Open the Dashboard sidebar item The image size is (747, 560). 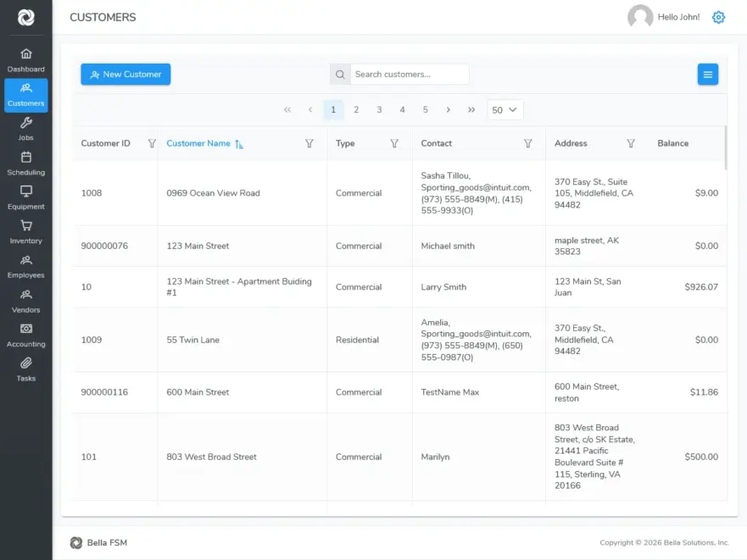tap(25, 60)
